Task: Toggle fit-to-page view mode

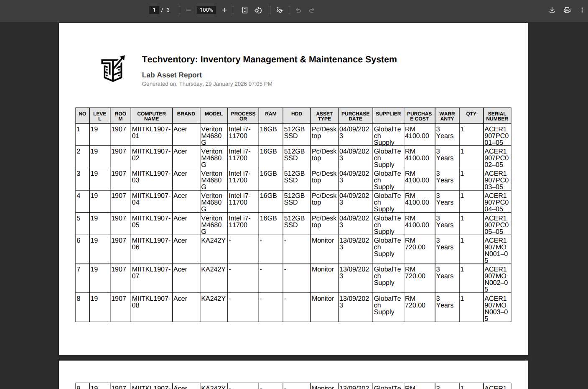Action: pyautogui.click(x=244, y=10)
